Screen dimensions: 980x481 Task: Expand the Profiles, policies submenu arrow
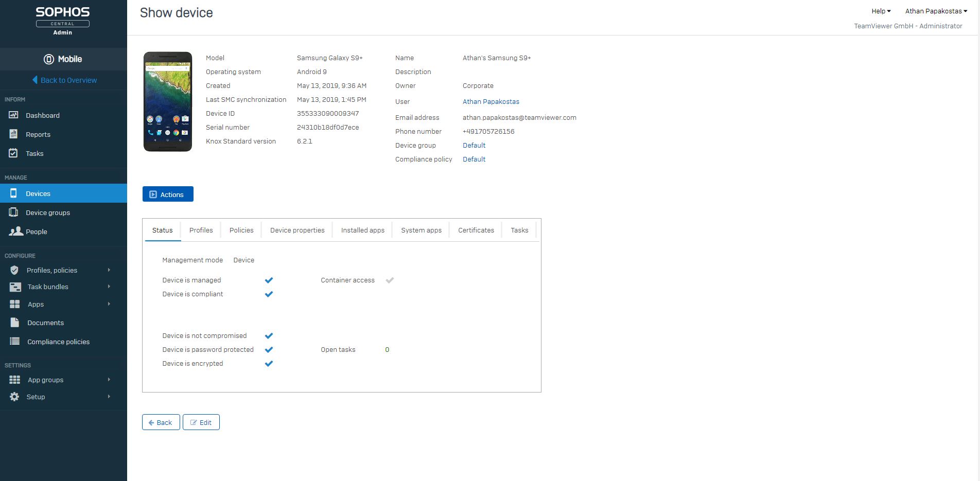pos(109,270)
